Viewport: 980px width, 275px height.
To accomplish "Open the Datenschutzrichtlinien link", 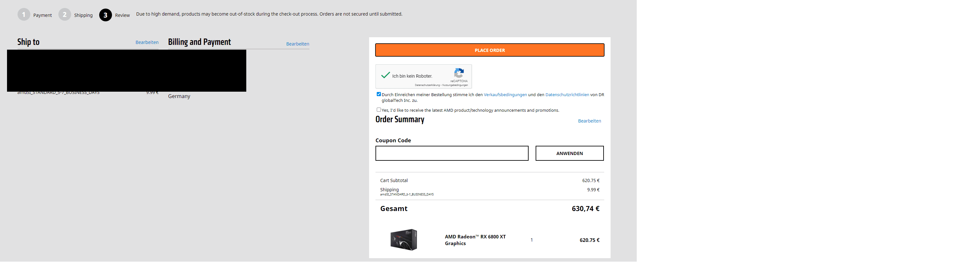I will click(x=567, y=95).
